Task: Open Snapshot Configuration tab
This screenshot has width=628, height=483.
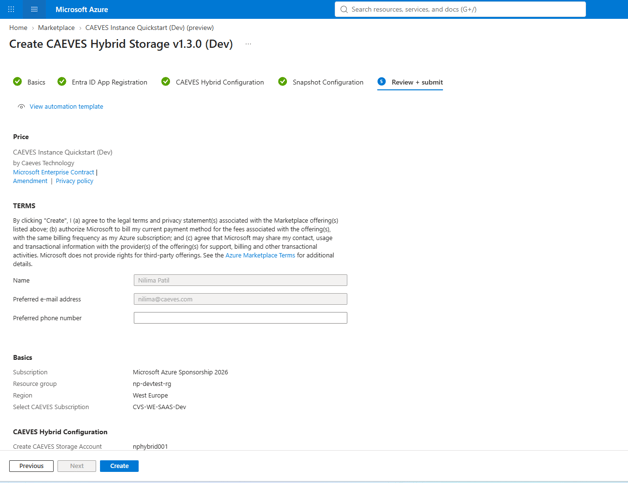Action: (x=328, y=82)
